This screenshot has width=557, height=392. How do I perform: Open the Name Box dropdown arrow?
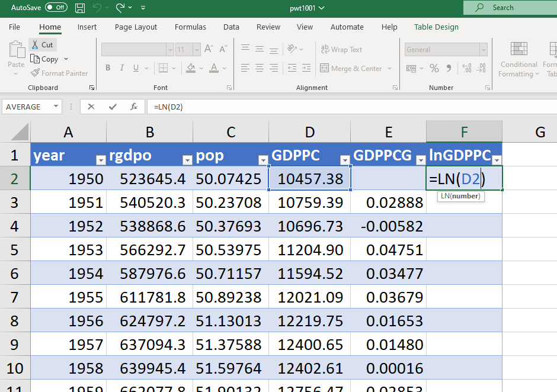[x=56, y=107]
